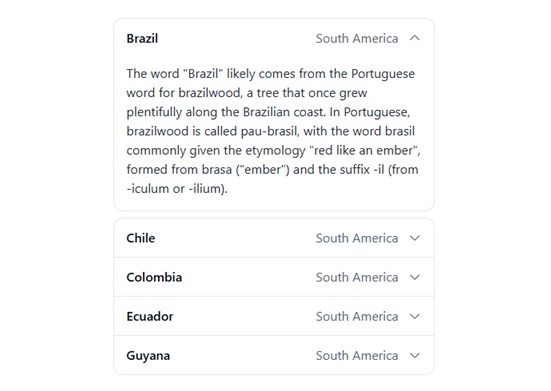
Task: Expand the Ecuador accordion item
Action: click(x=274, y=316)
